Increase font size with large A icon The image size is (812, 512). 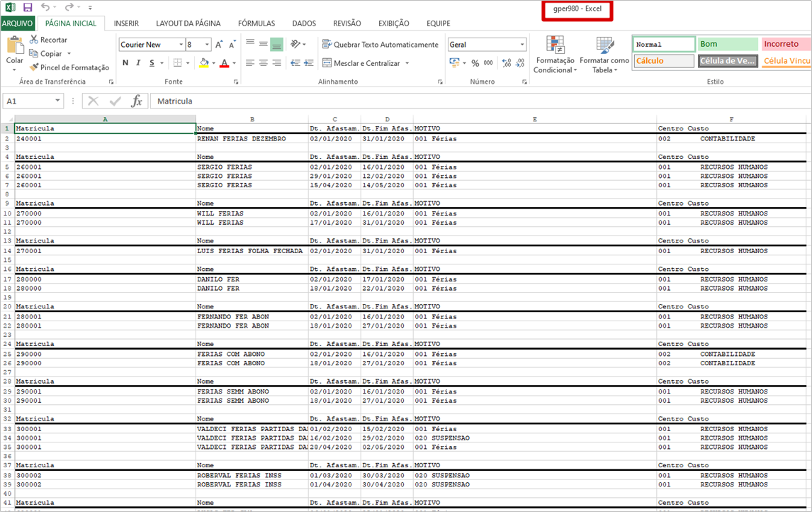tap(219, 45)
